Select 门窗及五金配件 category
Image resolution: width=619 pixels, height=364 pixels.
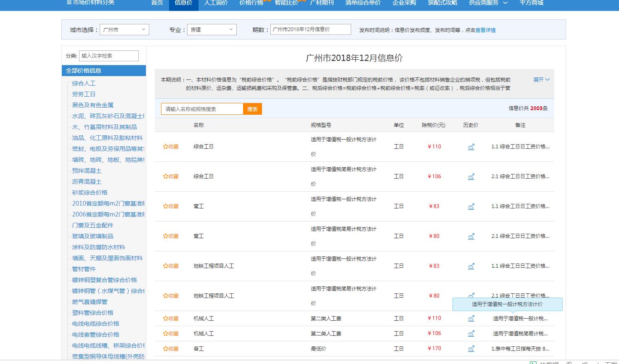click(x=93, y=225)
